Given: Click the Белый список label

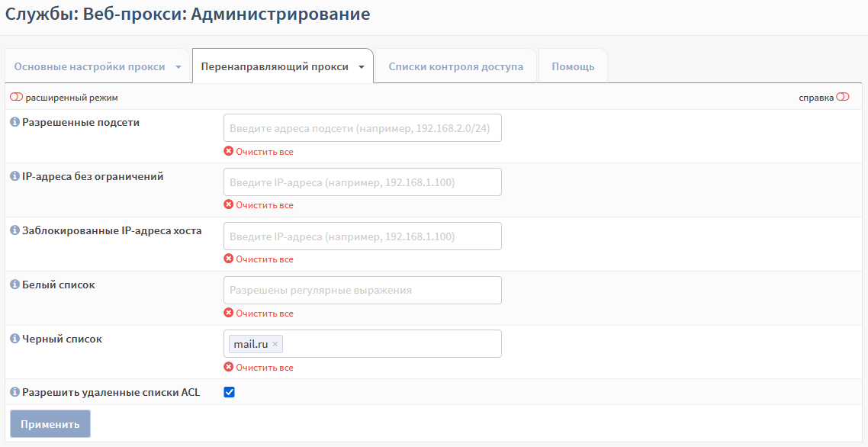Looking at the screenshot, I should pos(59,285).
